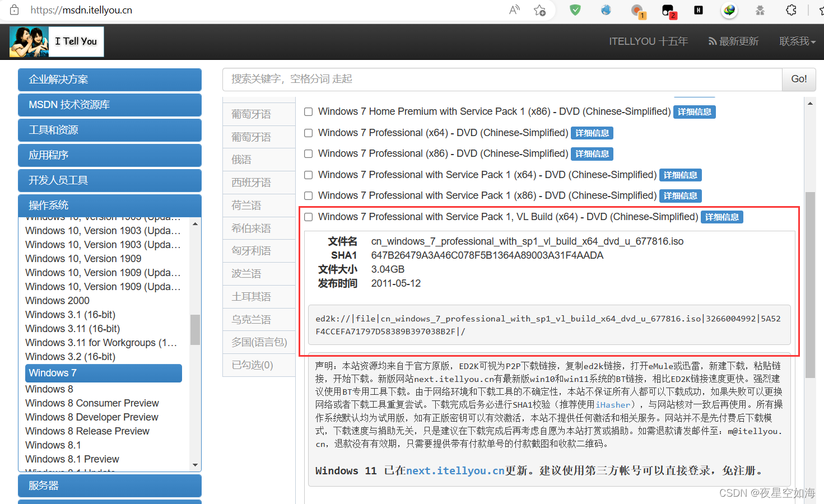This screenshot has height=504, width=824.
Task: Select Windows 3.11 for Workgroups item
Action: click(101, 343)
